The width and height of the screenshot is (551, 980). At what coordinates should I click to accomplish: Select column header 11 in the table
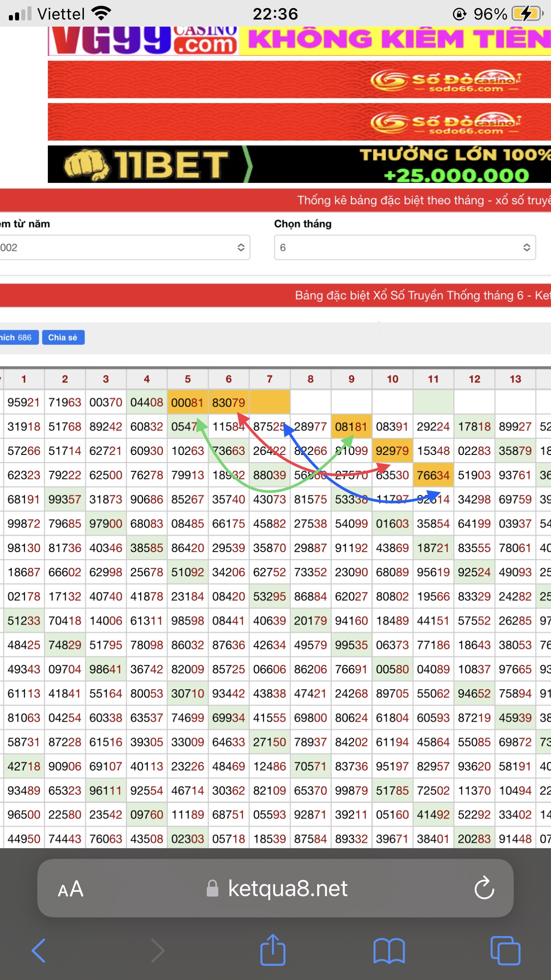click(x=433, y=379)
